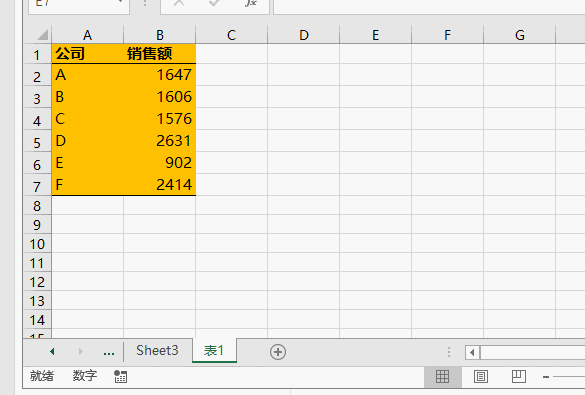585x395 pixels.
Task: Click the formula bar expand dots handle
Action: (145, 3)
